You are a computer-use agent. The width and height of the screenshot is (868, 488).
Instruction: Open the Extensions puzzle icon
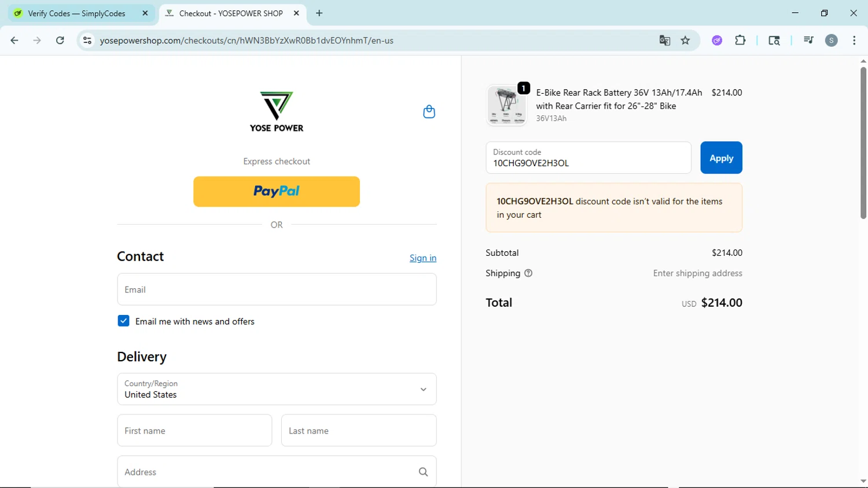pos(740,41)
